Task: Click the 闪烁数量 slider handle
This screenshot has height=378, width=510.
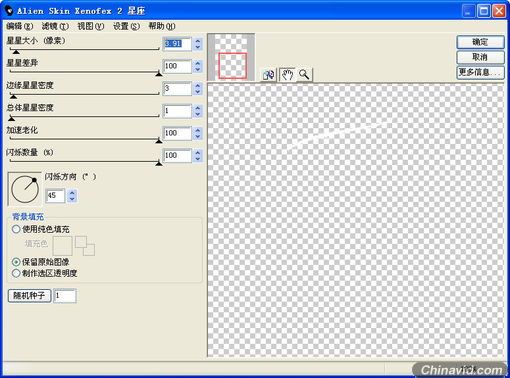Action: pyautogui.click(x=159, y=163)
